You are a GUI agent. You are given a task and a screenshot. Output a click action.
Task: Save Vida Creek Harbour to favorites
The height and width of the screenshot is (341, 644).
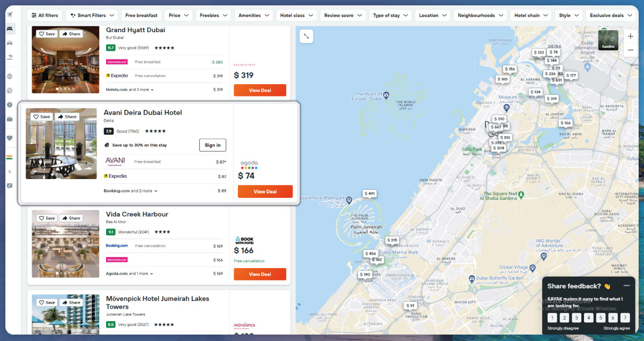(x=47, y=218)
